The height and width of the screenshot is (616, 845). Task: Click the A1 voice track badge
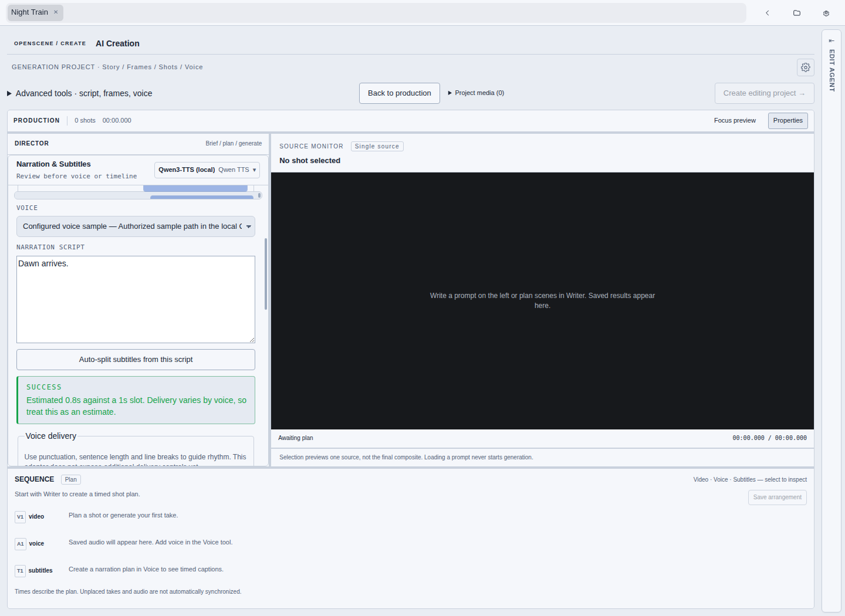(x=21, y=544)
